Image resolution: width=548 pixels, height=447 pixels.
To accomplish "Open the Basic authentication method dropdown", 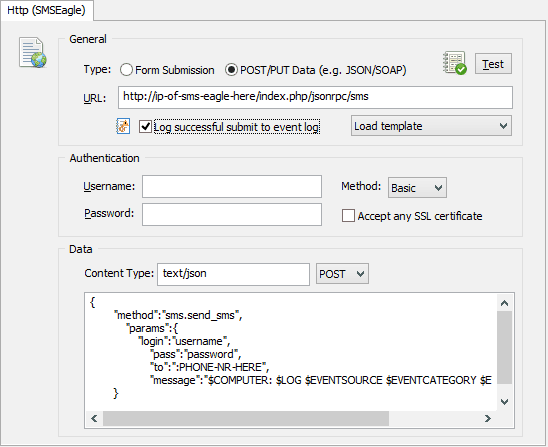I will pos(417,188).
